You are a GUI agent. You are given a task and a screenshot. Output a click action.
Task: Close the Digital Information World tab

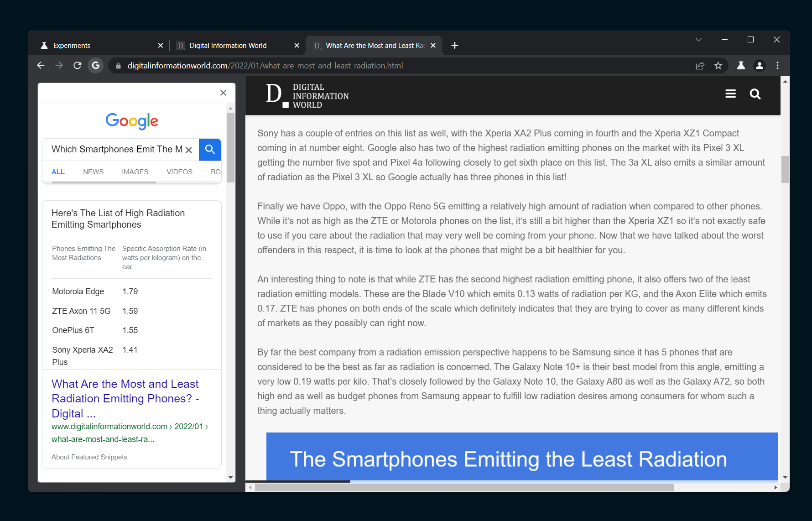(x=297, y=46)
